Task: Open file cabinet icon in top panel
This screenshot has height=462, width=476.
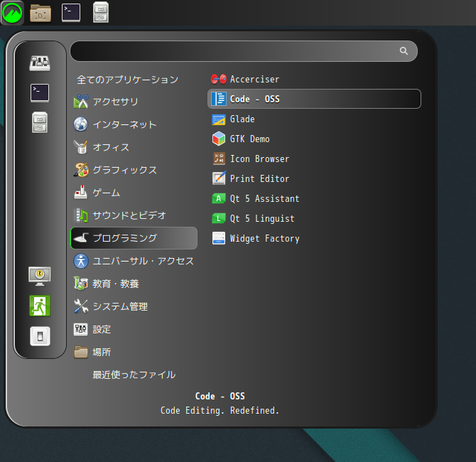Action: click(x=101, y=13)
